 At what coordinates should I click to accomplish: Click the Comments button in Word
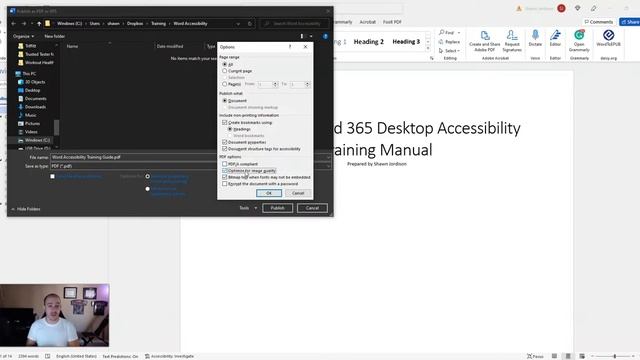[x=599, y=22]
